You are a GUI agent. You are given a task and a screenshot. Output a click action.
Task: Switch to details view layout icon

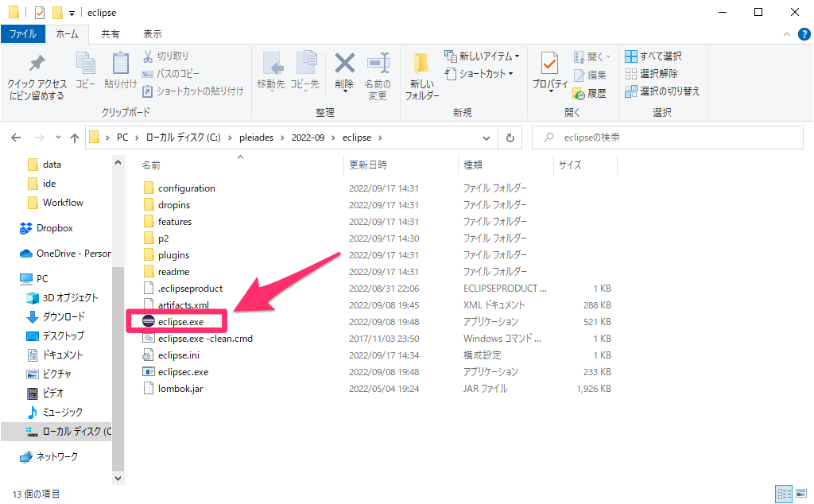784,493
